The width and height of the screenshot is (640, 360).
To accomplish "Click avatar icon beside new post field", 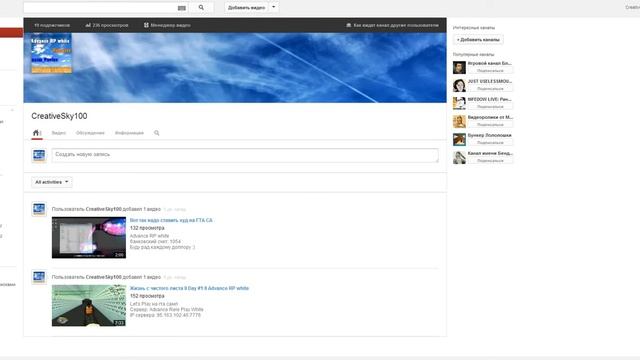I will [39, 155].
